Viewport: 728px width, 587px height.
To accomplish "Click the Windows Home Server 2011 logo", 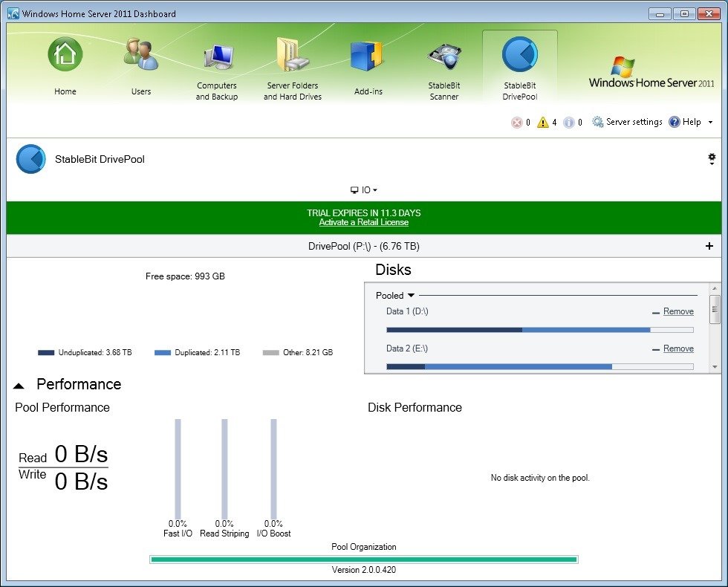I will pos(651,73).
